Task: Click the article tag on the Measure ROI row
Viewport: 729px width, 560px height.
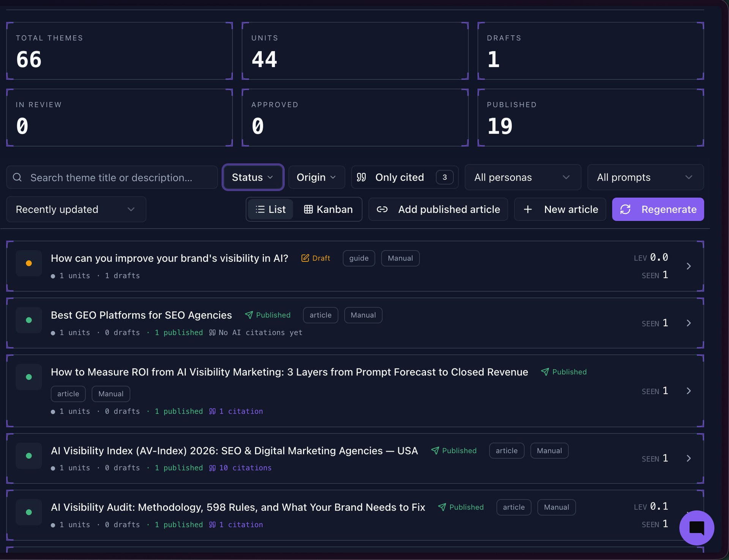Action: (68, 394)
